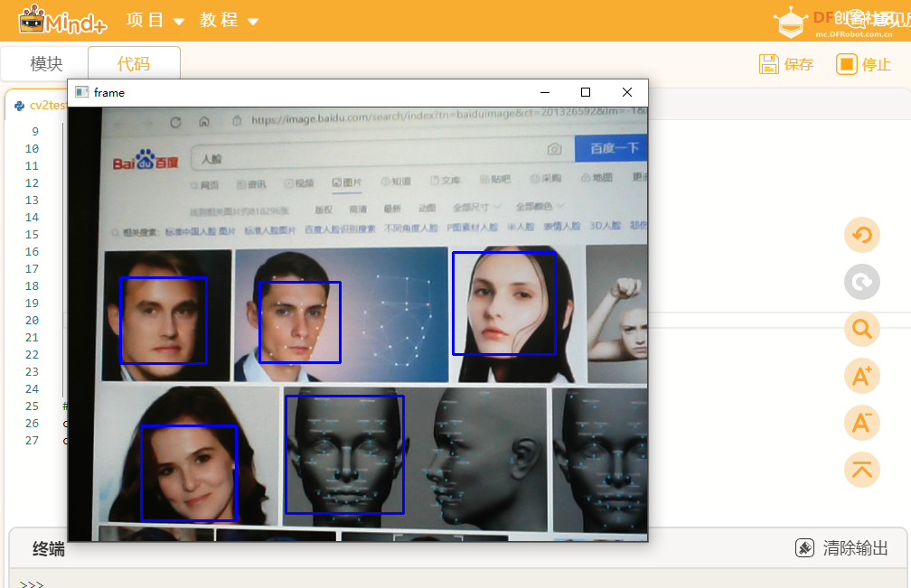Open the 项目 dropdown menu
The height and width of the screenshot is (588, 911).
tap(155, 21)
